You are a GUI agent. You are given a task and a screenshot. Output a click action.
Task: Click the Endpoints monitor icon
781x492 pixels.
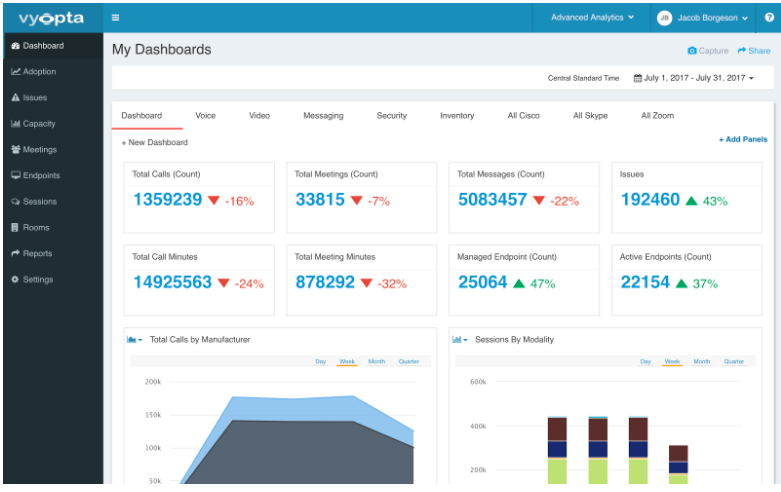[16, 175]
